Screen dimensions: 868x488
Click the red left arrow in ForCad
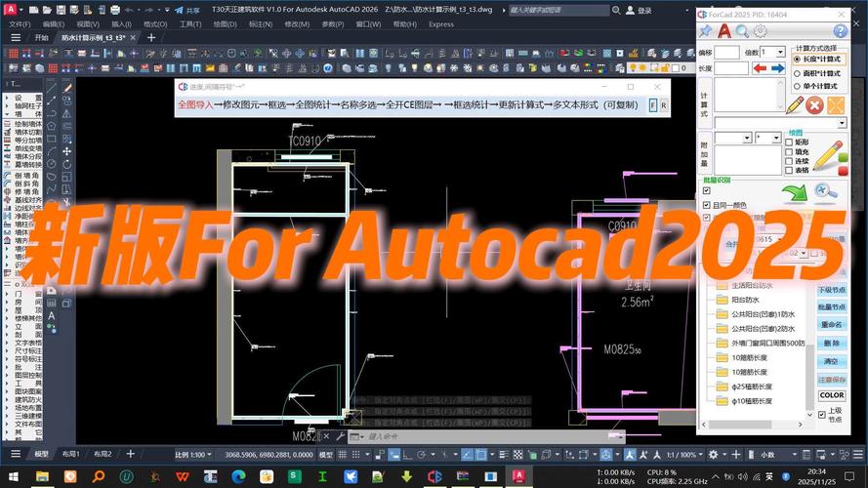tap(760, 68)
